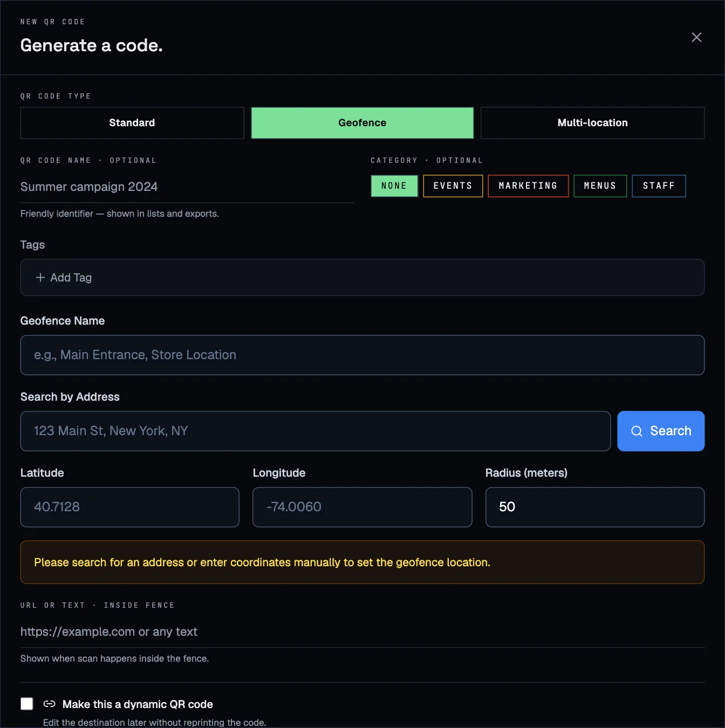Choose the MARKETING category chip
This screenshot has height=728, width=725.
pos(528,186)
